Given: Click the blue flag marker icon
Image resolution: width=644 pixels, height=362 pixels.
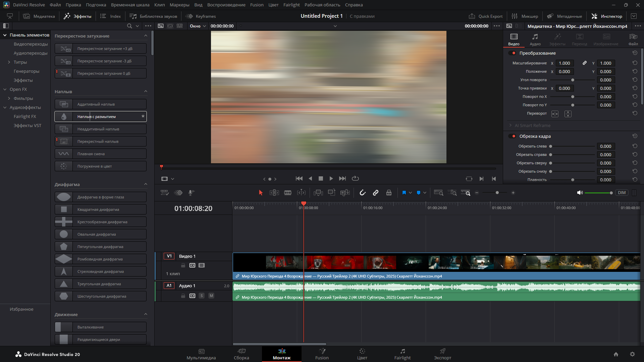Looking at the screenshot, I should point(404,193).
